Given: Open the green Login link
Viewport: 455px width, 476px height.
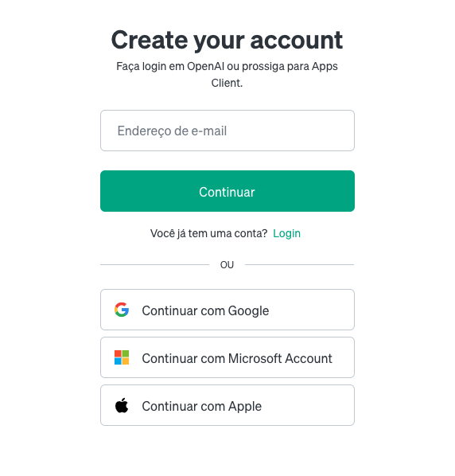Looking at the screenshot, I should tap(286, 233).
